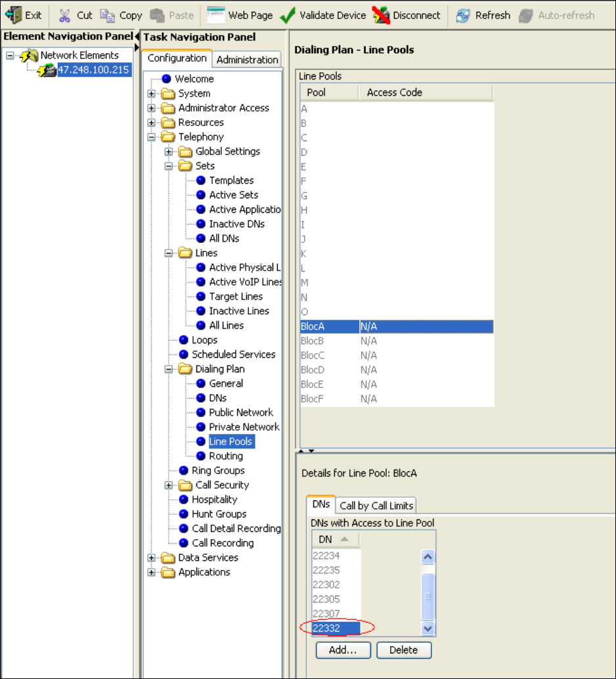616x679 pixels.
Task: Sort by the DN column header
Action: 336,539
